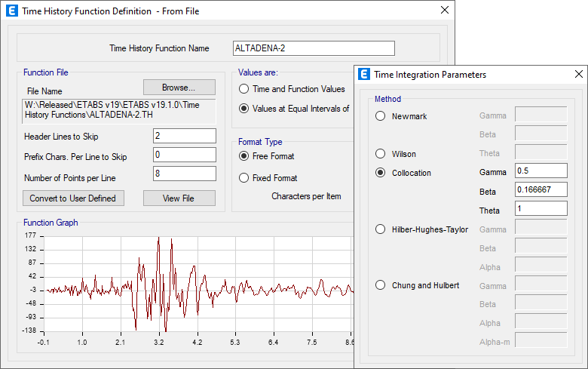This screenshot has height=369, width=588.
Task: Select Chung and Hulbert method
Action: coord(381,285)
